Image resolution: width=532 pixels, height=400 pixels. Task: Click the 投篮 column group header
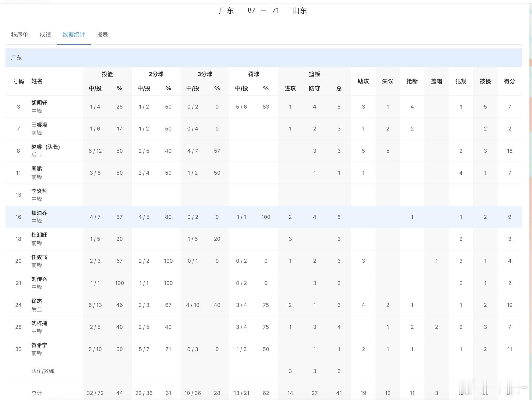(x=107, y=74)
